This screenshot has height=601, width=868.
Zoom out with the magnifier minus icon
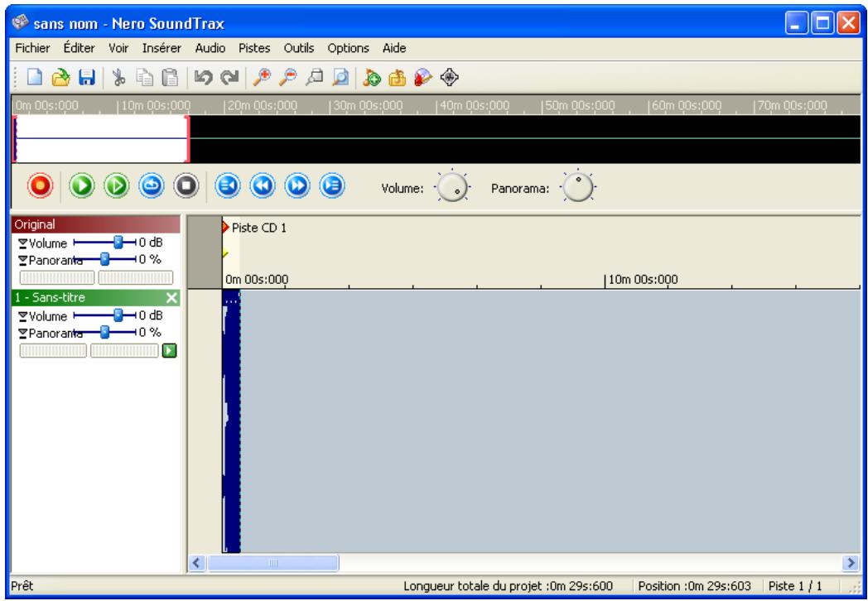287,77
